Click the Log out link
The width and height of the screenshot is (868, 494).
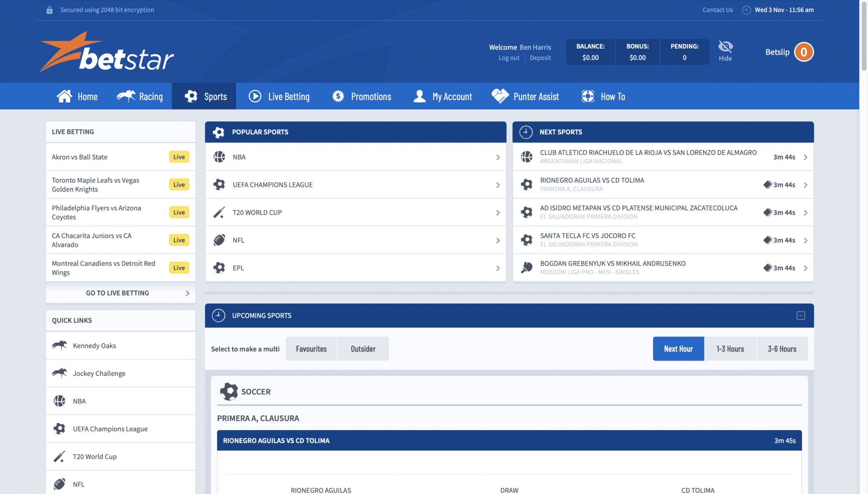(x=509, y=58)
